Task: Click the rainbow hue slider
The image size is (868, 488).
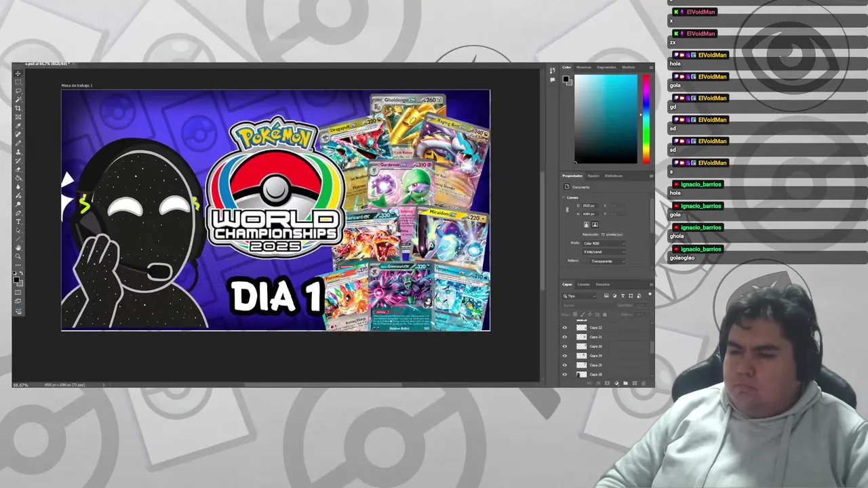Action: pos(646,119)
